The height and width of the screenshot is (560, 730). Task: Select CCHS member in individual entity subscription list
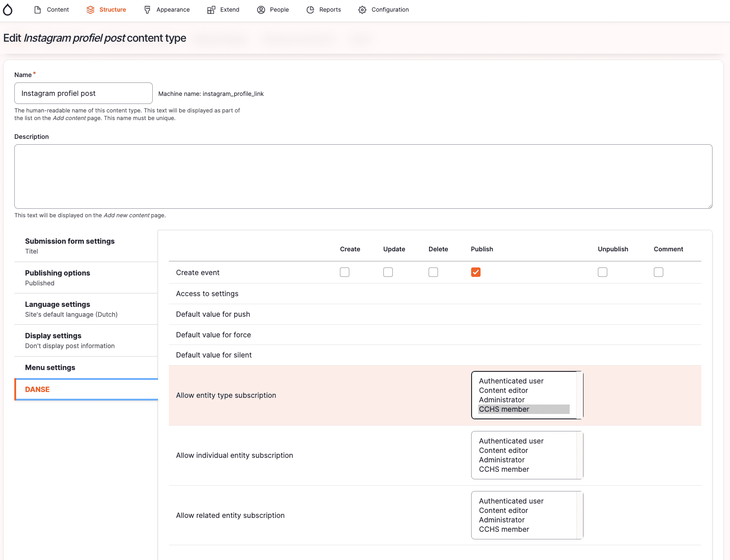click(524, 469)
